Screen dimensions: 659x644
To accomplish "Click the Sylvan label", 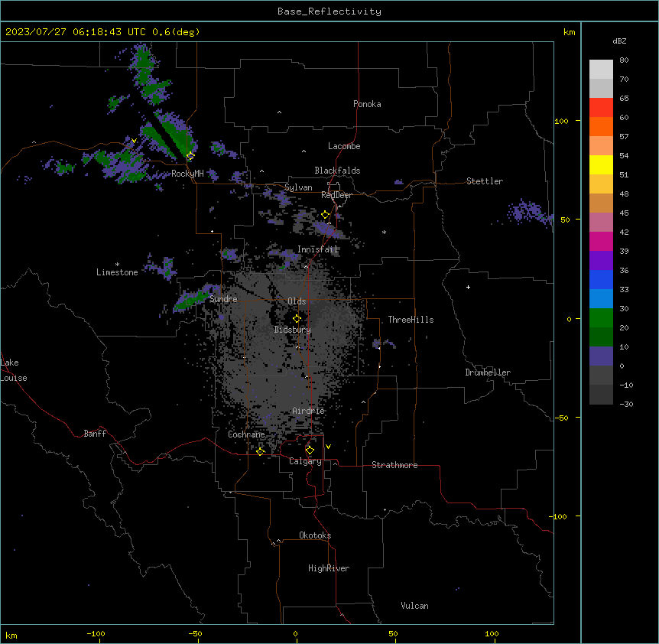I will pos(298,187).
